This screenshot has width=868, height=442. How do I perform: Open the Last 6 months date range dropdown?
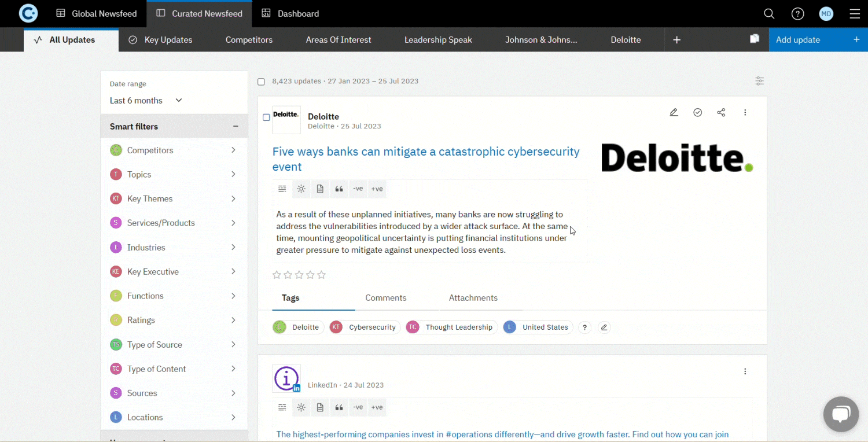[x=146, y=101]
